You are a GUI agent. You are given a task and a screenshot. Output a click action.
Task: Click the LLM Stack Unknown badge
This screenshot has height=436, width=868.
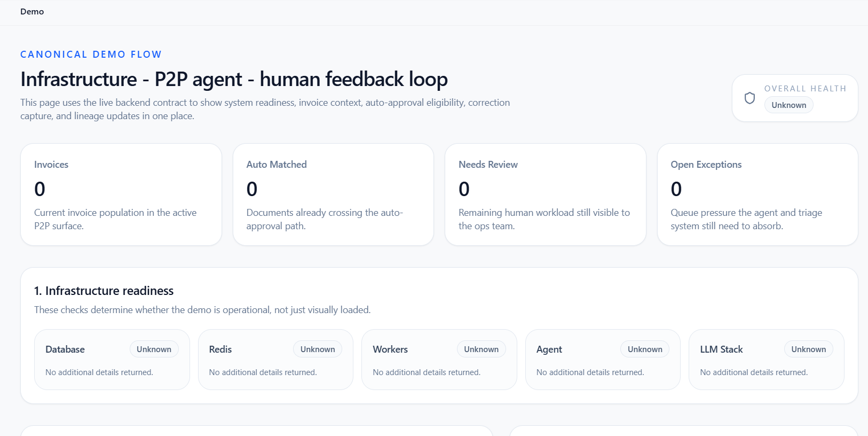click(x=808, y=349)
